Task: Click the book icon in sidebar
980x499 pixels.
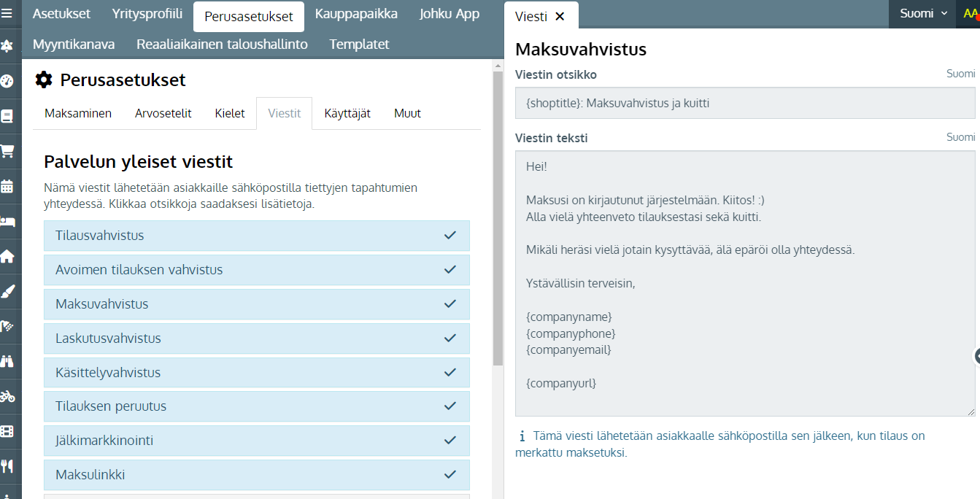Action: pos(7,116)
